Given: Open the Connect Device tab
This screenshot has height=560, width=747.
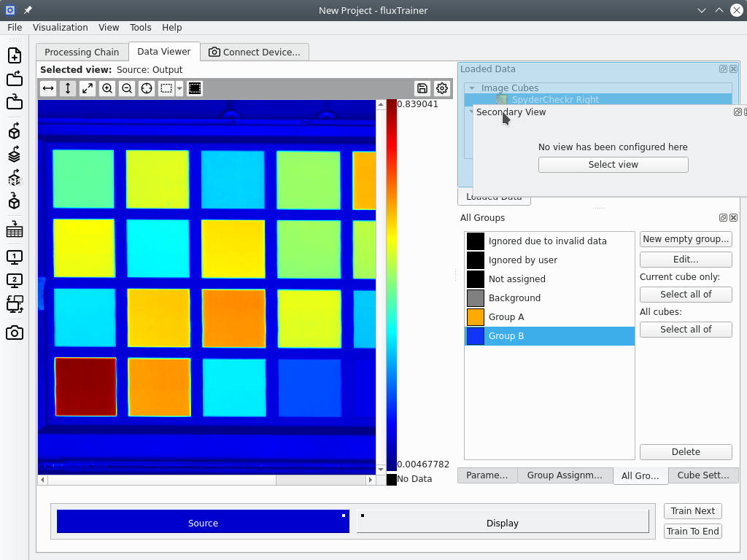Looking at the screenshot, I should pyautogui.click(x=255, y=52).
